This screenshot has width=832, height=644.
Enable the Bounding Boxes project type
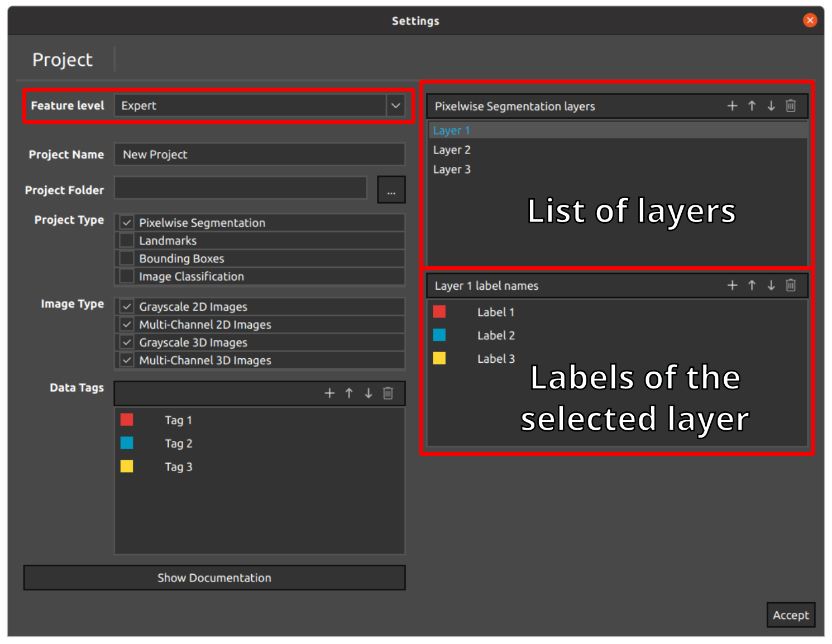(127, 258)
